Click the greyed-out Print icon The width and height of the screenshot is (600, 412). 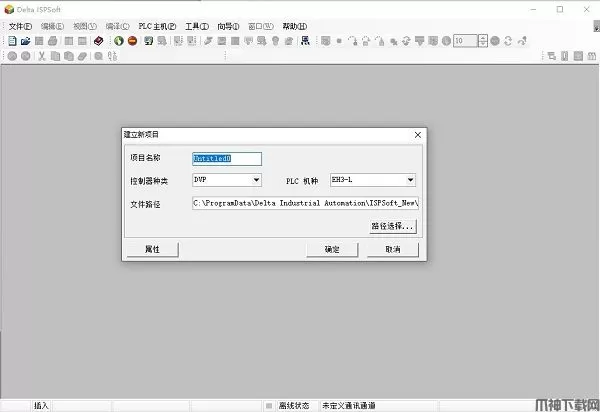(52, 41)
